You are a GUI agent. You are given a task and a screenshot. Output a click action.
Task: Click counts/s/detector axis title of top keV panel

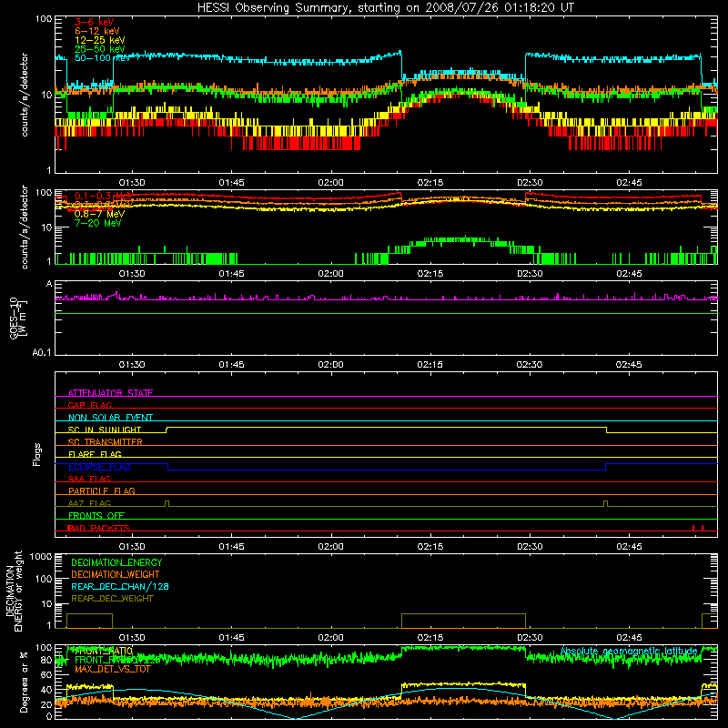(25, 95)
